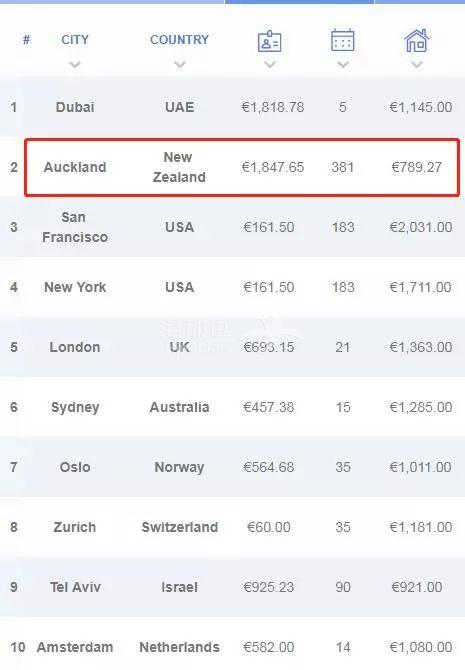Select Norway in the Oslo row
This screenshot has width=465, height=670.
[180, 467]
